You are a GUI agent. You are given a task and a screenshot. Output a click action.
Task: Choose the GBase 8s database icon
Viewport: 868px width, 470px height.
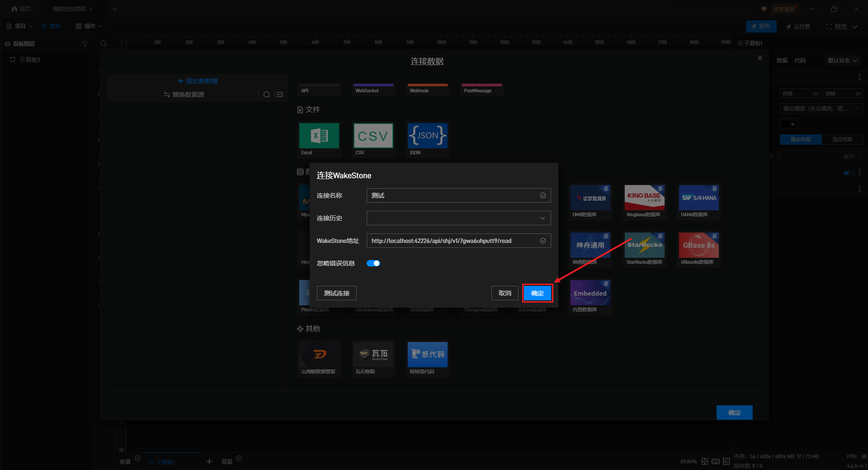coord(698,245)
